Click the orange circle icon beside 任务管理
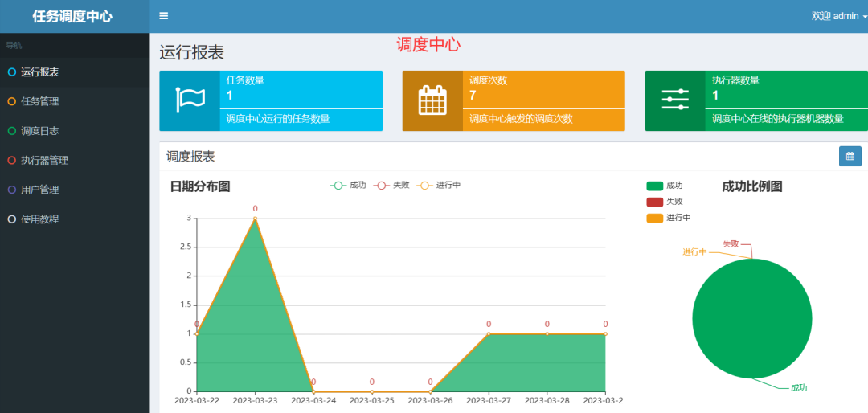 [x=11, y=101]
